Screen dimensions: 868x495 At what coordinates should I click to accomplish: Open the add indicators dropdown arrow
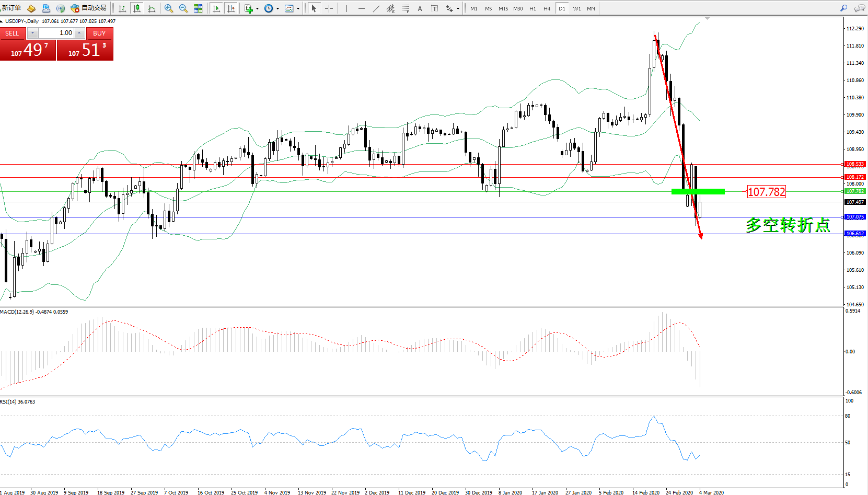coord(257,8)
